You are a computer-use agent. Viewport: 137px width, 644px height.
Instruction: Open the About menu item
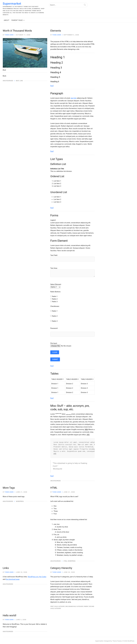click(7, 20)
